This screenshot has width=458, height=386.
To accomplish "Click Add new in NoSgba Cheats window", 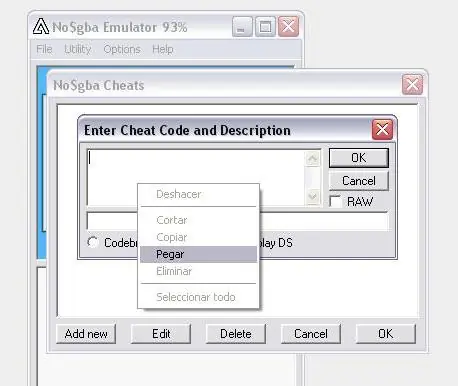I will 86,334.
